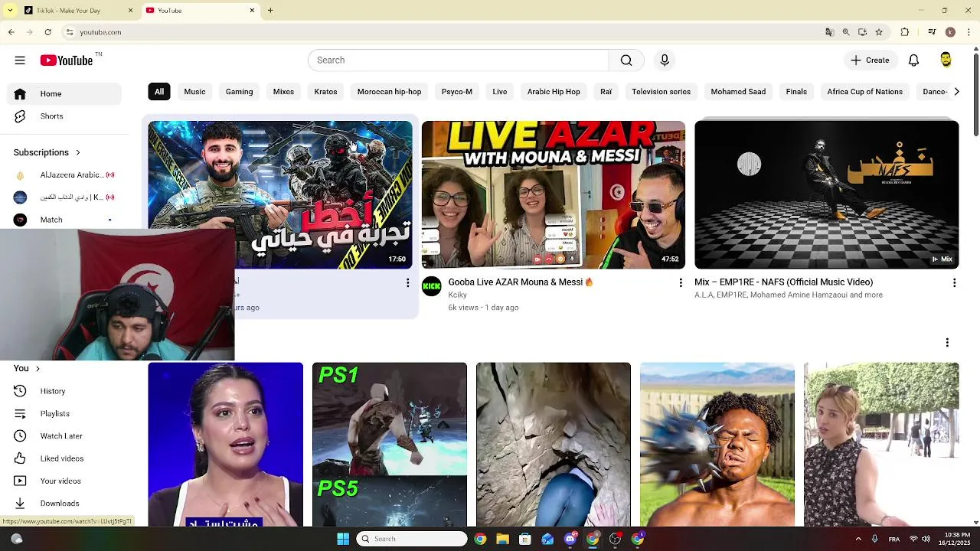Open Windows Start menu
Viewport: 980px width, 551px height.
tap(343, 539)
